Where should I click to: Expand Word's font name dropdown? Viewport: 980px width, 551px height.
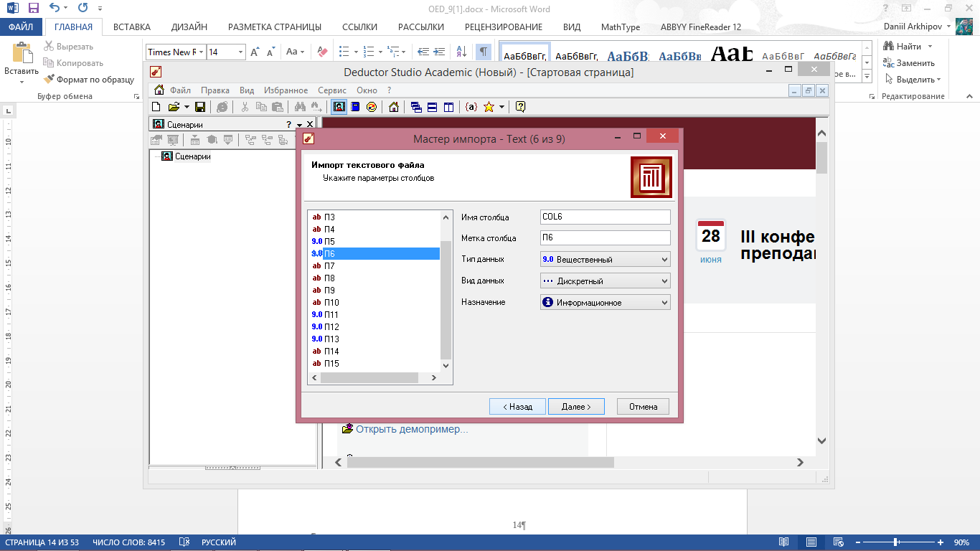202,52
